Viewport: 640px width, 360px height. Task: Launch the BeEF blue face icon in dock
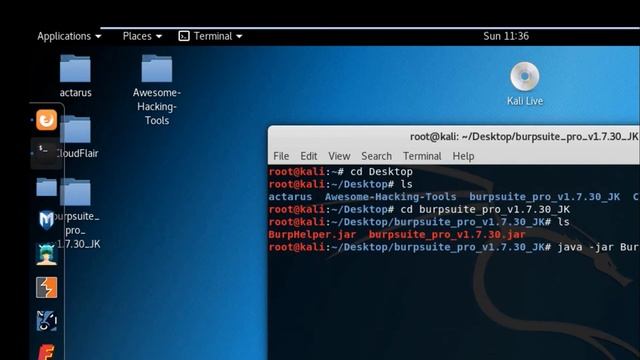(46, 321)
